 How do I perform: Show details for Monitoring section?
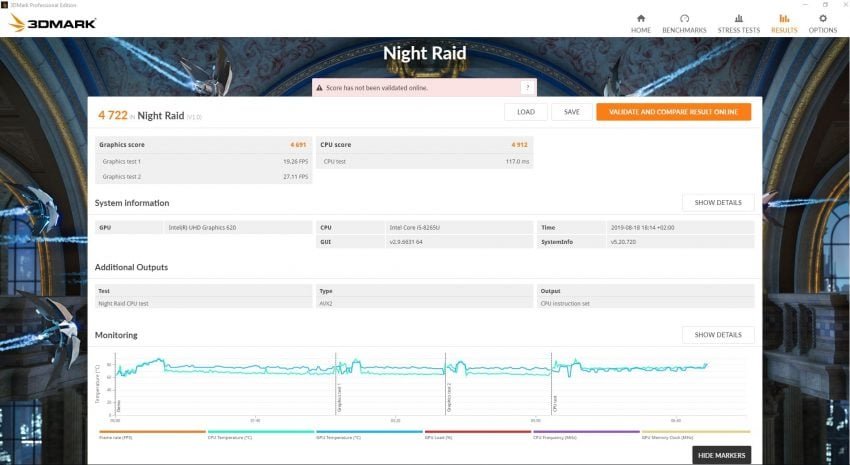pyautogui.click(x=718, y=335)
